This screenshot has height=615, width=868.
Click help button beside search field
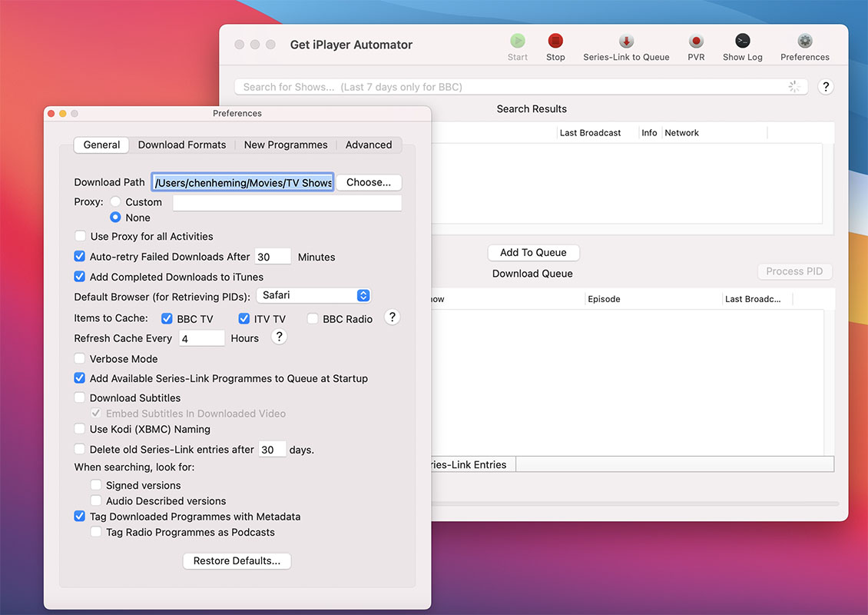click(826, 87)
